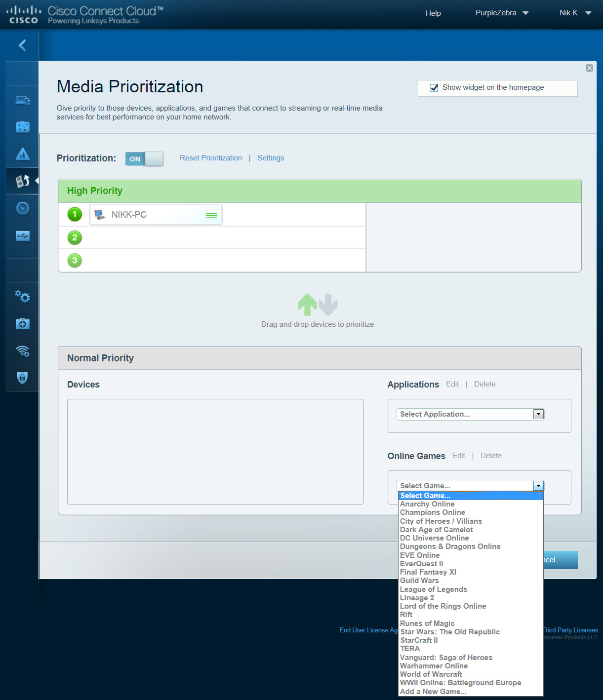The height and width of the screenshot is (700, 603).
Task: Click the Cisco logo
Action: tap(24, 14)
